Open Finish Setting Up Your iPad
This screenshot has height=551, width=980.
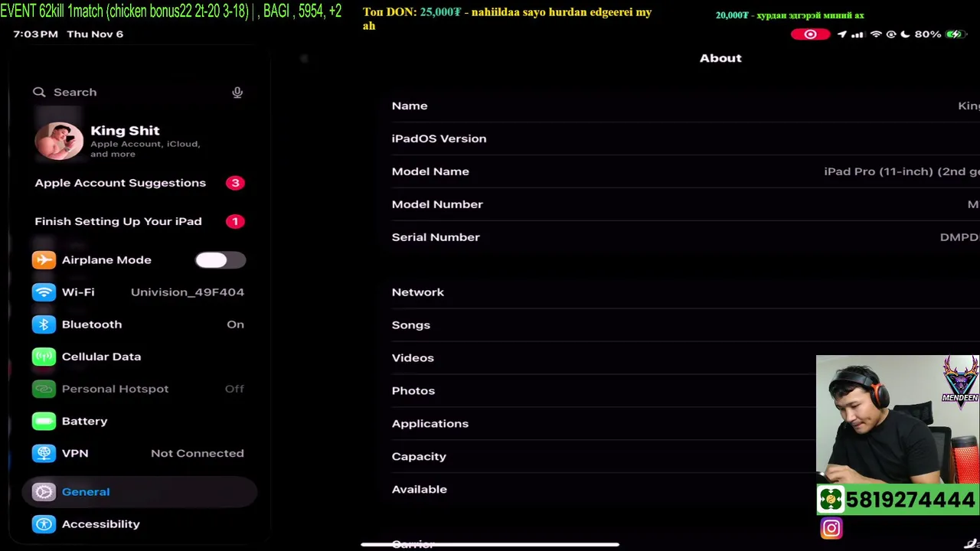click(x=139, y=221)
